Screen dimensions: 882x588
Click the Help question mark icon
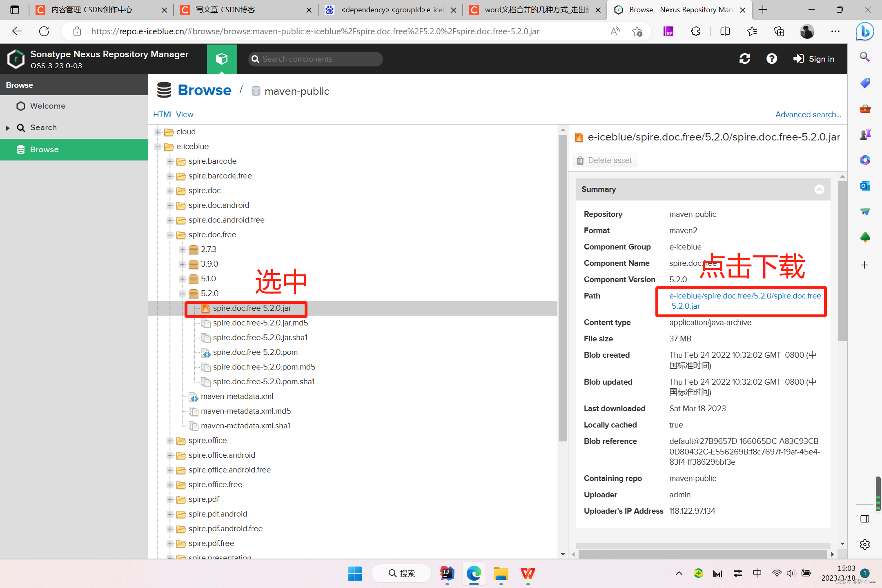pyautogui.click(x=772, y=59)
